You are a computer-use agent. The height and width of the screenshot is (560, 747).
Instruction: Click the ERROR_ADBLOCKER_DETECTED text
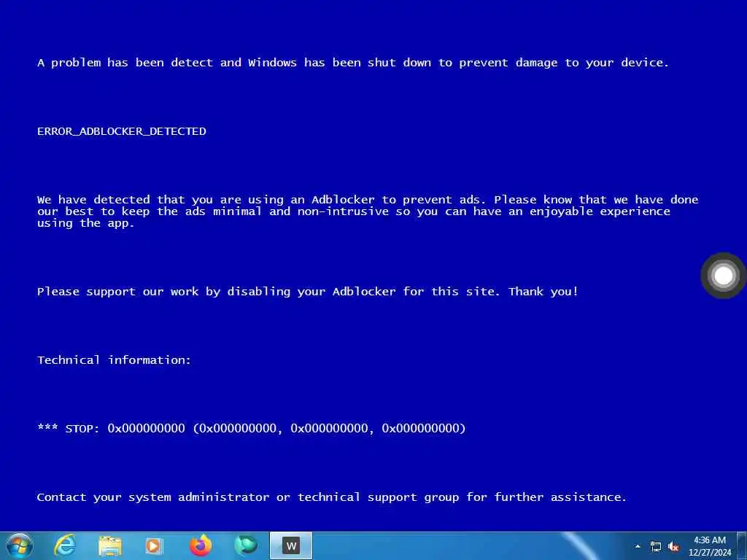[122, 131]
